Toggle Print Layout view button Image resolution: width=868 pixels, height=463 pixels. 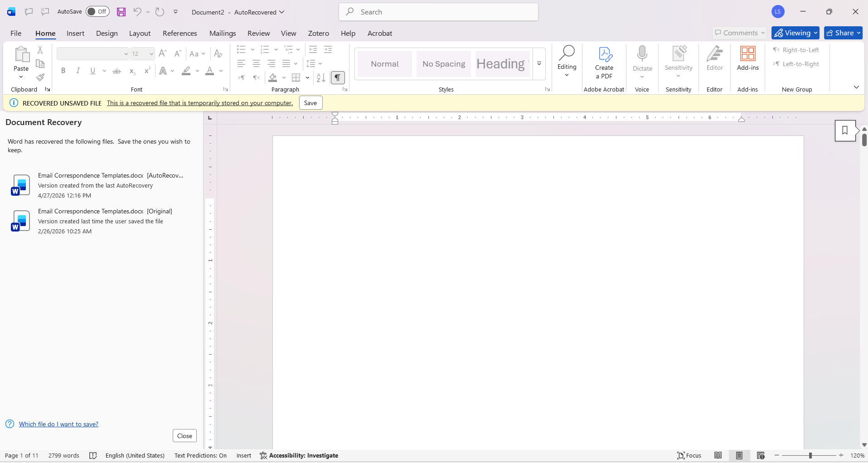pos(739,455)
